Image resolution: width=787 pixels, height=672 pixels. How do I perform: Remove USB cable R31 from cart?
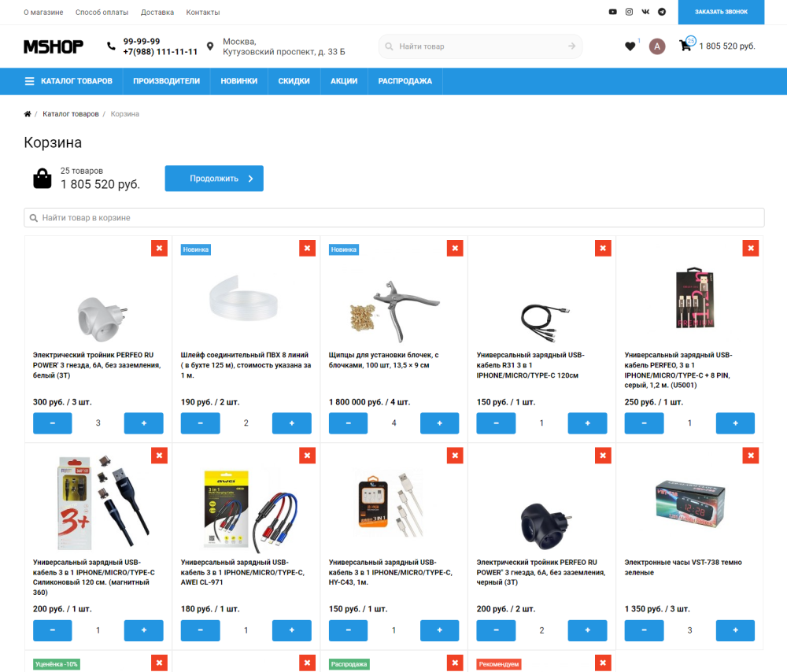[603, 248]
